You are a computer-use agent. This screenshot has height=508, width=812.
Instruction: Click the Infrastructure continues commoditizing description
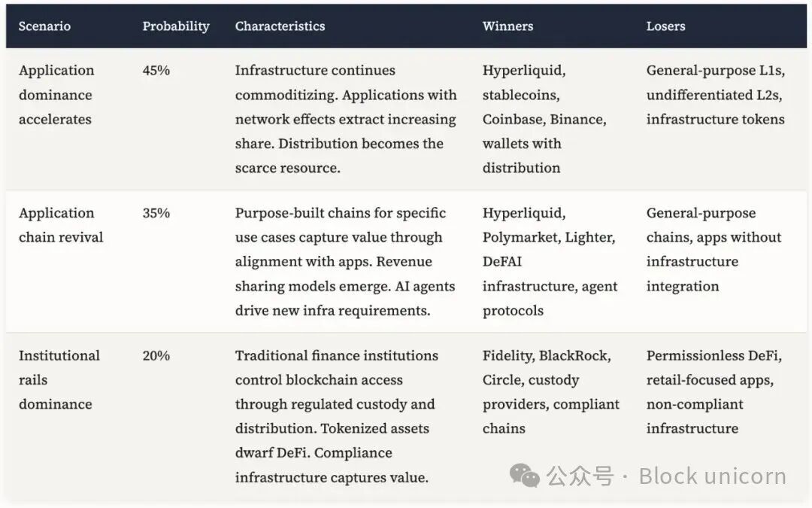click(x=346, y=119)
